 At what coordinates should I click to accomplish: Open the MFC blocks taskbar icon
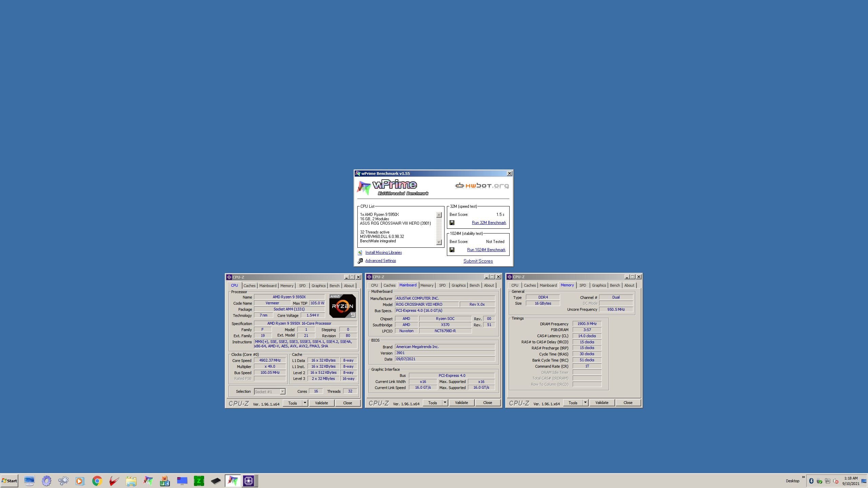click(165, 481)
